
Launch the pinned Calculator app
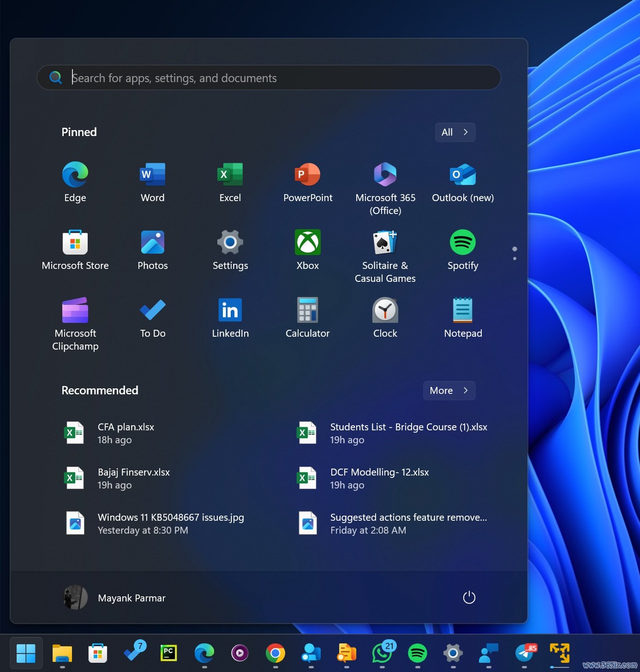(x=308, y=317)
